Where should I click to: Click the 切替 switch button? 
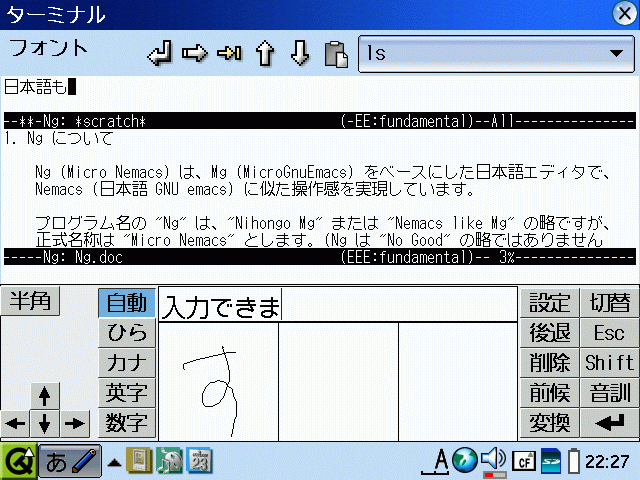click(x=609, y=303)
